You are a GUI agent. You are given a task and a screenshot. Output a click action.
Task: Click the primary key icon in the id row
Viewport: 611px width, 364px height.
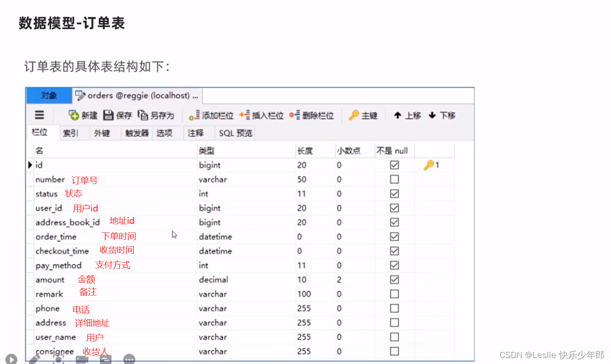click(x=428, y=165)
